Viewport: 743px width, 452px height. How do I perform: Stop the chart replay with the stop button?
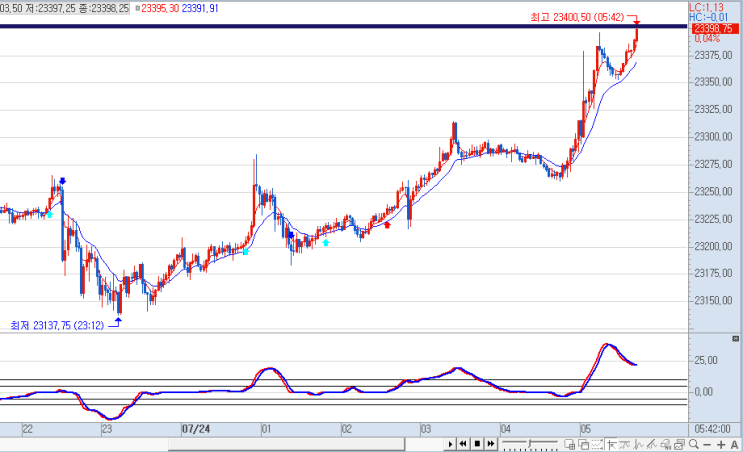(477, 444)
